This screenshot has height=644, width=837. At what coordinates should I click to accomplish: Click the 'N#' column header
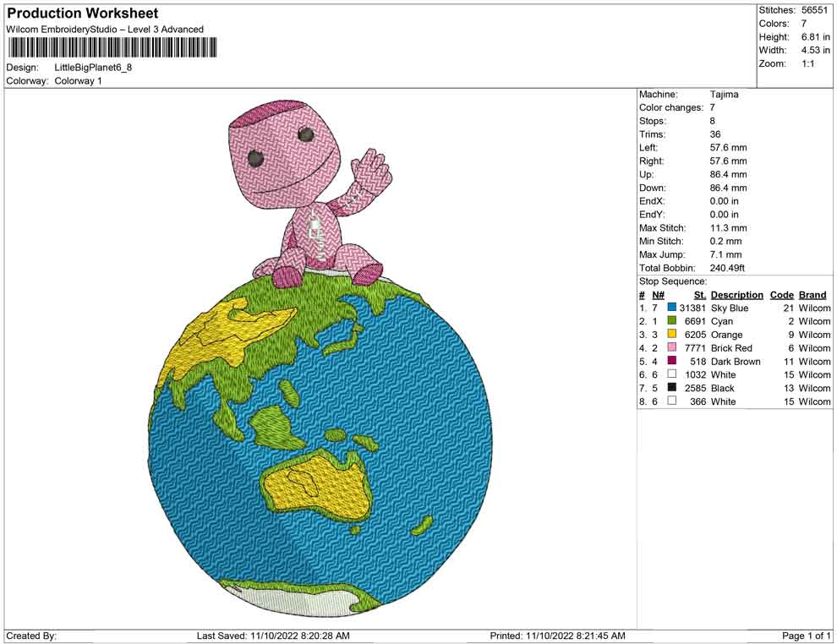(x=658, y=295)
